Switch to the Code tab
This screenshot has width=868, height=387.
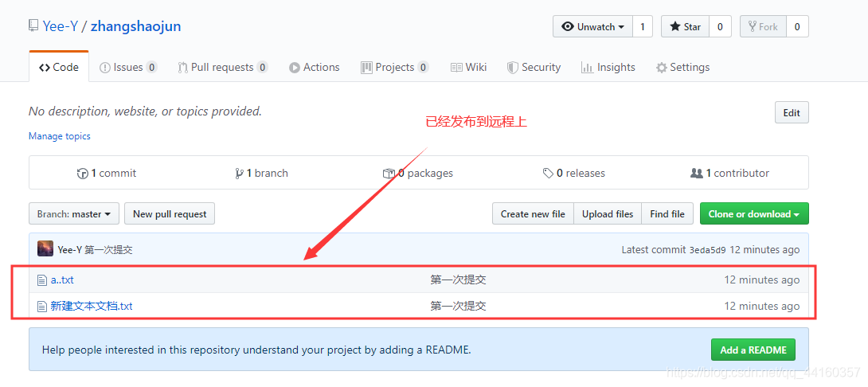pos(59,67)
